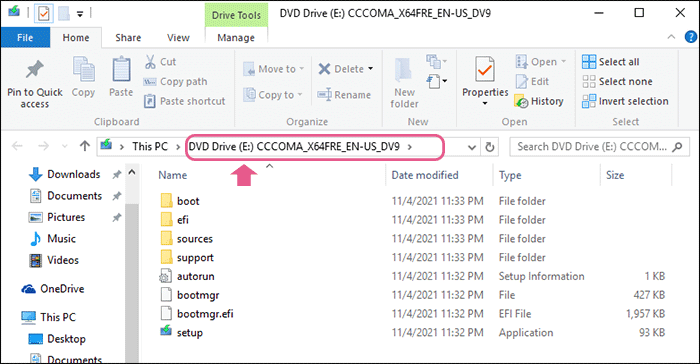Click the History icon in Open group
700x364 pixels.
[521, 101]
